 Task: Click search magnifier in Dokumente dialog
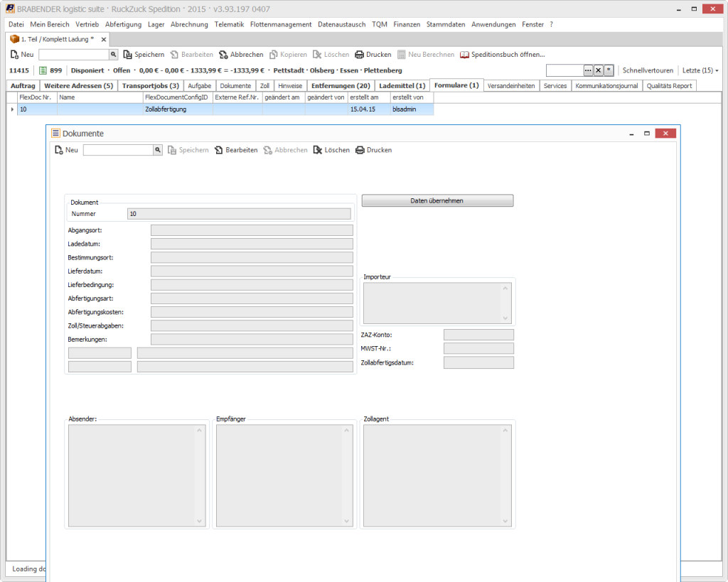(158, 150)
